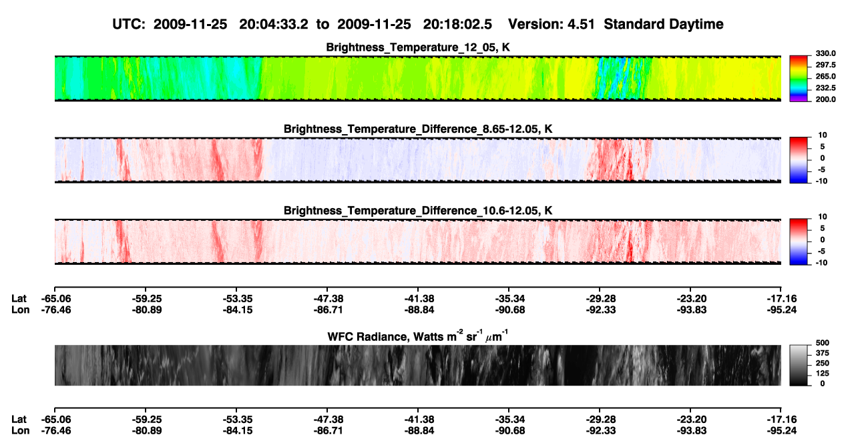Click longitude -95.24 beneath the 10.6-12.05 panel
Viewport: 868px width, 445px height.
point(781,310)
